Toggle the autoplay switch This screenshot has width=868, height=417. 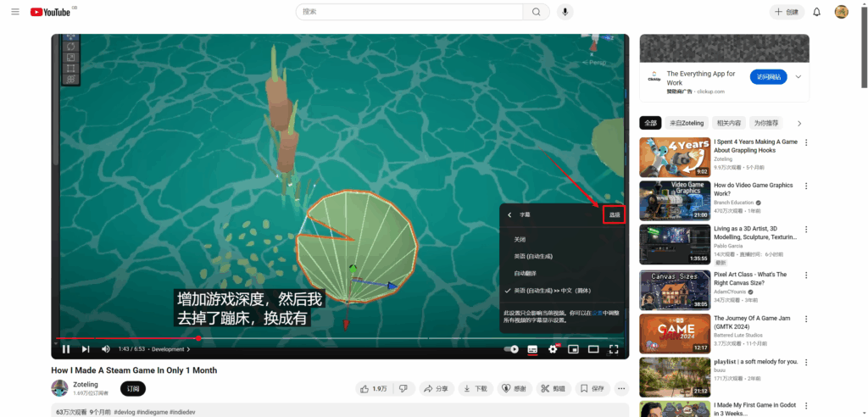511,349
